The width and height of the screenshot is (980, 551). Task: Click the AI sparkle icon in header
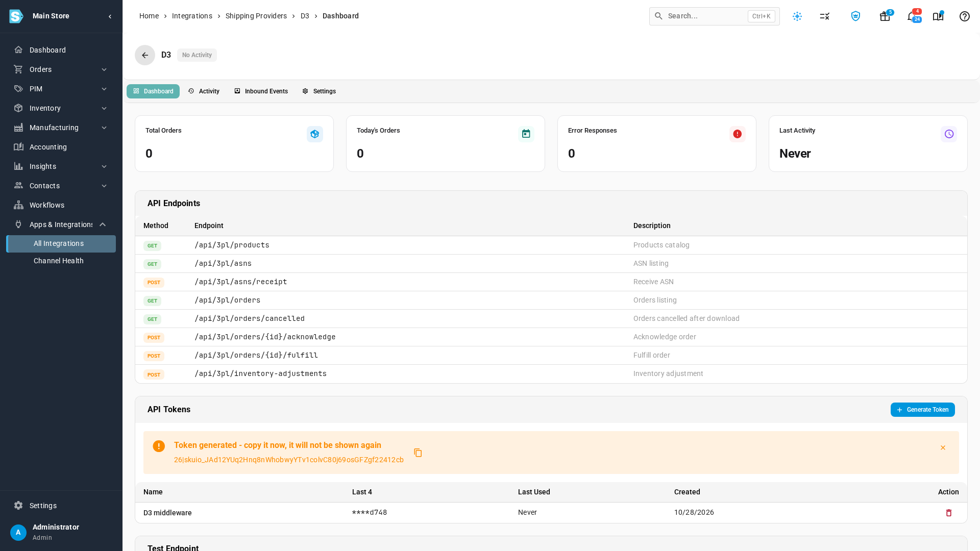797,16
